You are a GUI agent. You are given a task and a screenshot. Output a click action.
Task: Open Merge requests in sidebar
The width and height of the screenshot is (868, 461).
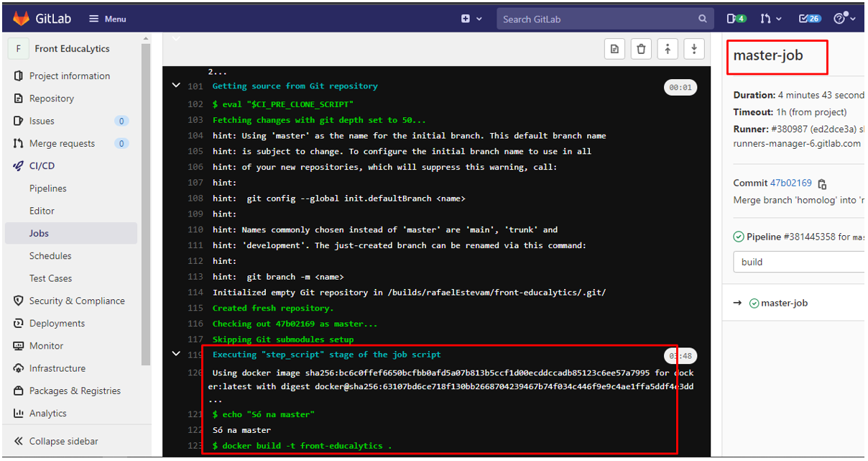(x=62, y=143)
